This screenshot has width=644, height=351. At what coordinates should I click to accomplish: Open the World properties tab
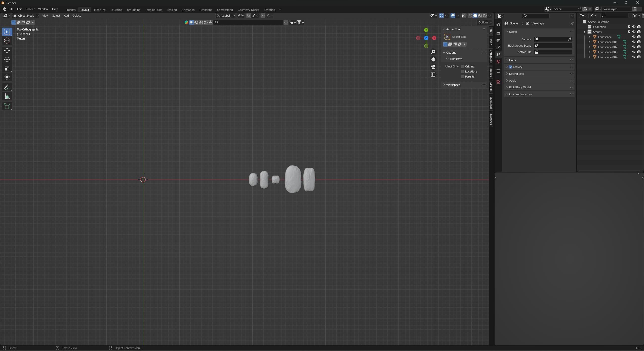(x=498, y=62)
